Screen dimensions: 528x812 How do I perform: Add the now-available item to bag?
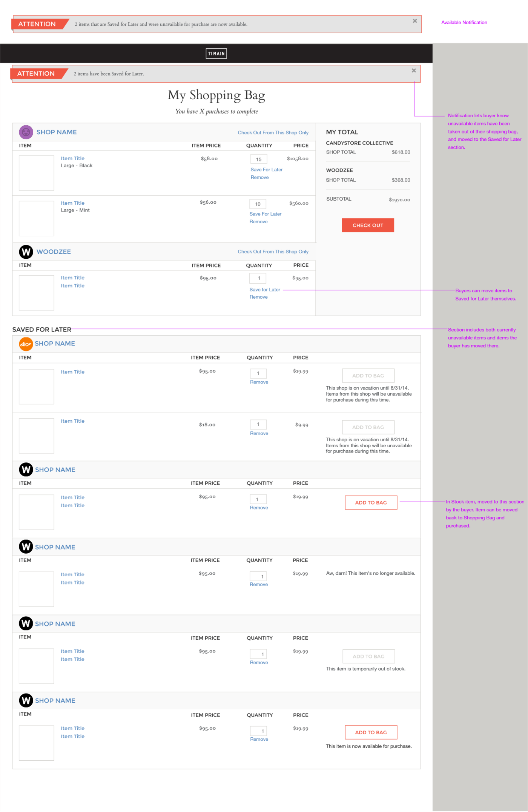pyautogui.click(x=371, y=732)
